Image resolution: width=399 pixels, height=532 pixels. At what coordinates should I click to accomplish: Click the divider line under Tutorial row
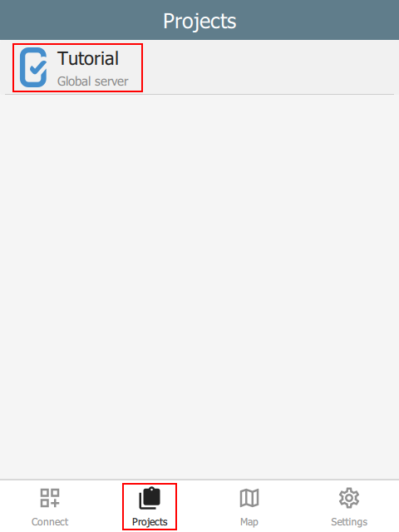pos(199,94)
